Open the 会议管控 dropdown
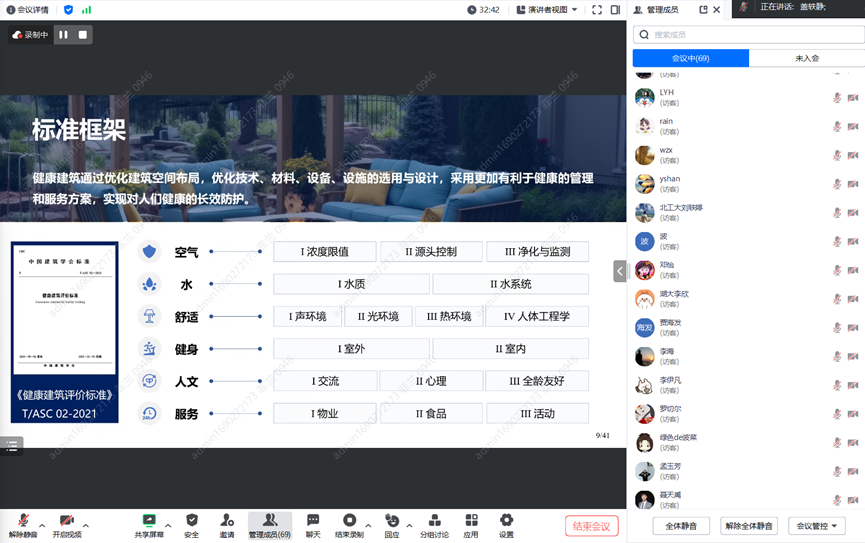 tap(816, 526)
